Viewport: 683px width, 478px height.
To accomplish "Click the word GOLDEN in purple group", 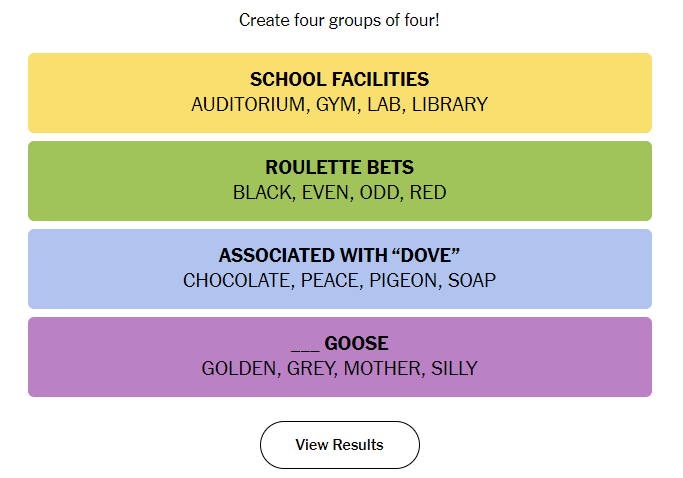I will click(x=240, y=369).
